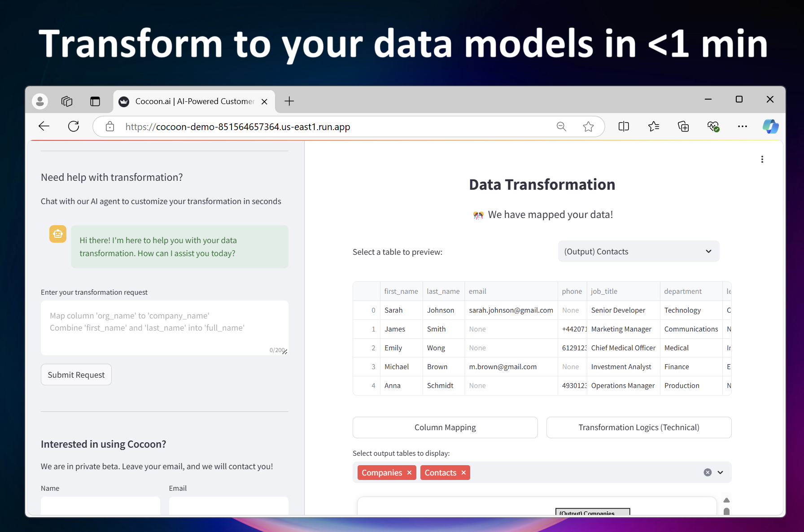Open split screen view
This screenshot has width=804, height=532.
(624, 126)
